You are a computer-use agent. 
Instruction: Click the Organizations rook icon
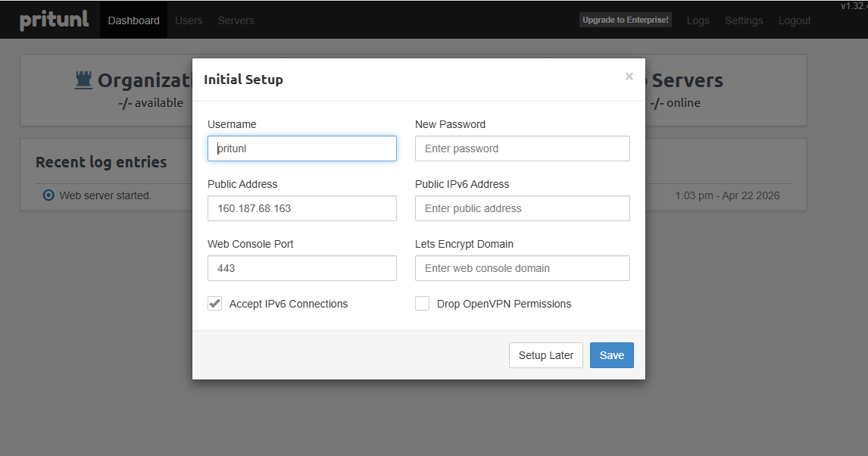pos(83,80)
